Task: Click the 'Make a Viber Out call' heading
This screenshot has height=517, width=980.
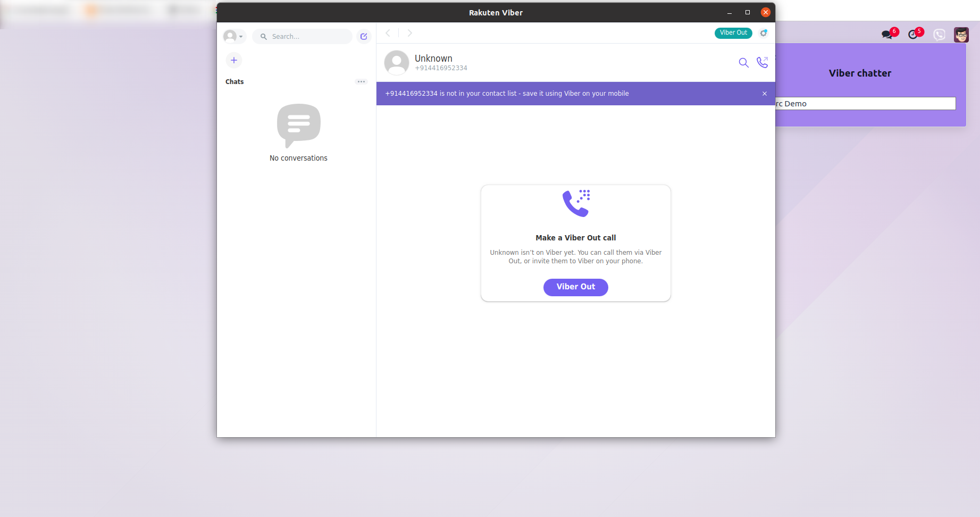Action: 576,238
